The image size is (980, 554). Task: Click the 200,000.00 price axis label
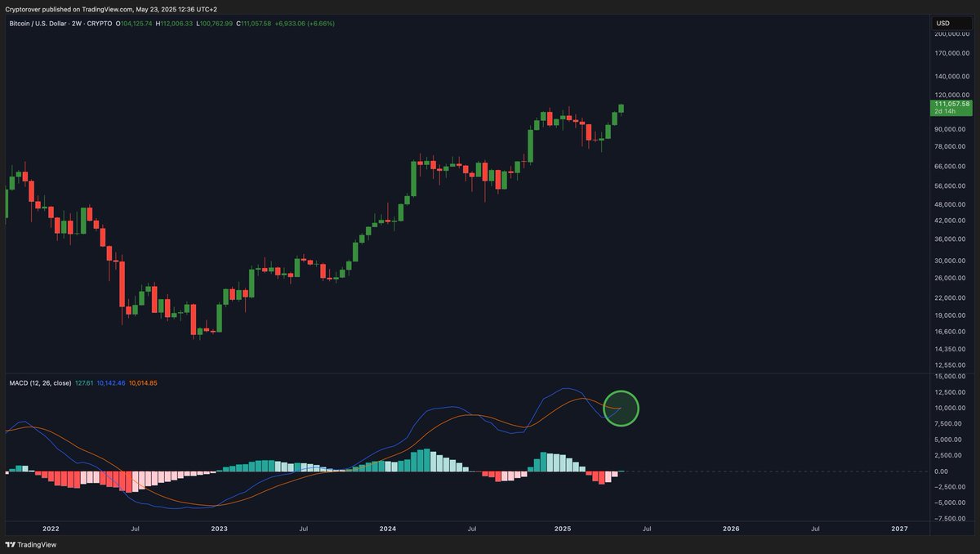pyautogui.click(x=951, y=34)
